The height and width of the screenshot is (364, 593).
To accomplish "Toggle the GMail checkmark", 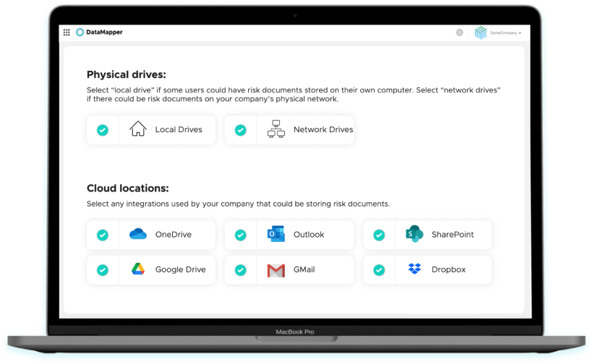I will click(x=241, y=270).
